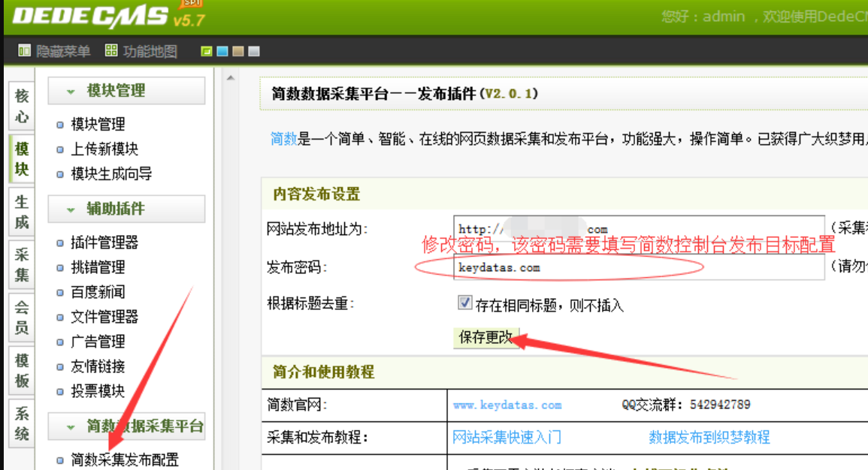868x470 pixels.
Task: Click the 隐藏菜单 hide menu icon
Action: (x=24, y=51)
